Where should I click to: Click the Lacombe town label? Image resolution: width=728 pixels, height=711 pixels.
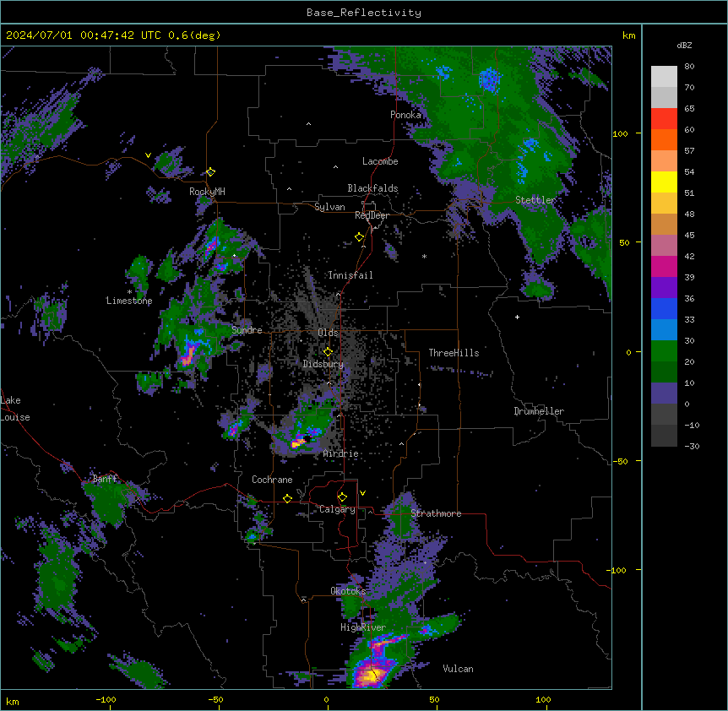point(380,161)
